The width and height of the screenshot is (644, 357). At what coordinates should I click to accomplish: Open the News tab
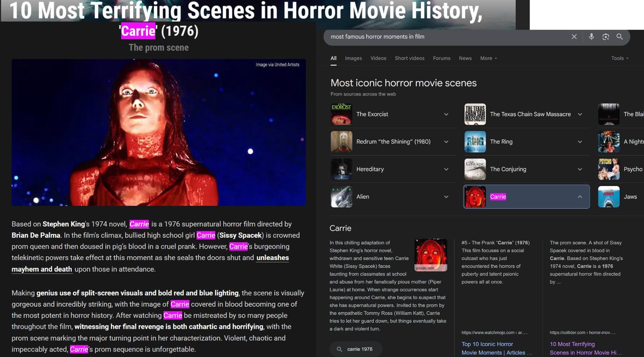click(465, 58)
